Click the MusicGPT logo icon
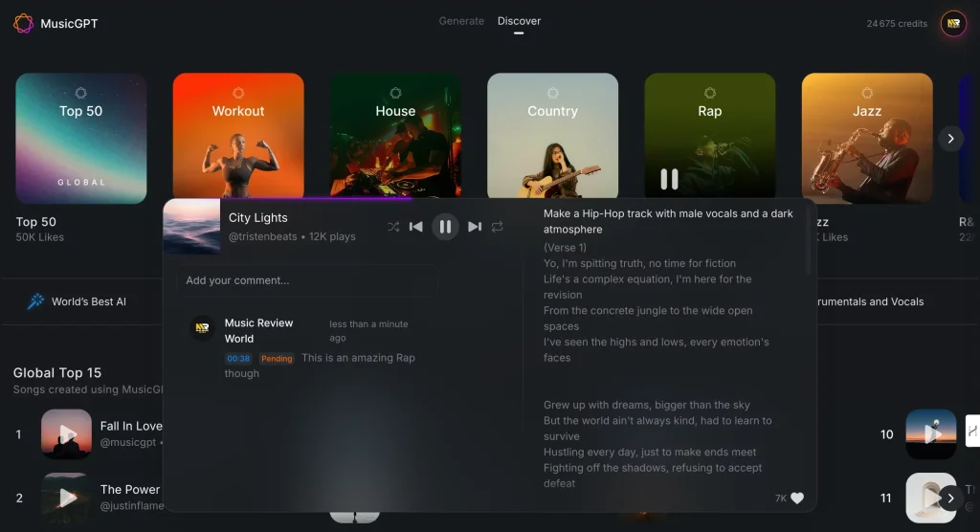Image resolution: width=980 pixels, height=532 pixels. point(23,24)
